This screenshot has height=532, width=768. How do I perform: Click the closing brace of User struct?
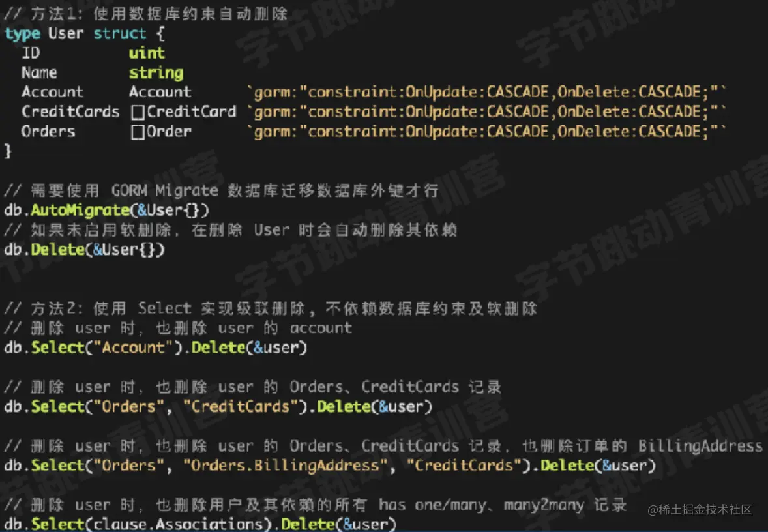coord(8,151)
